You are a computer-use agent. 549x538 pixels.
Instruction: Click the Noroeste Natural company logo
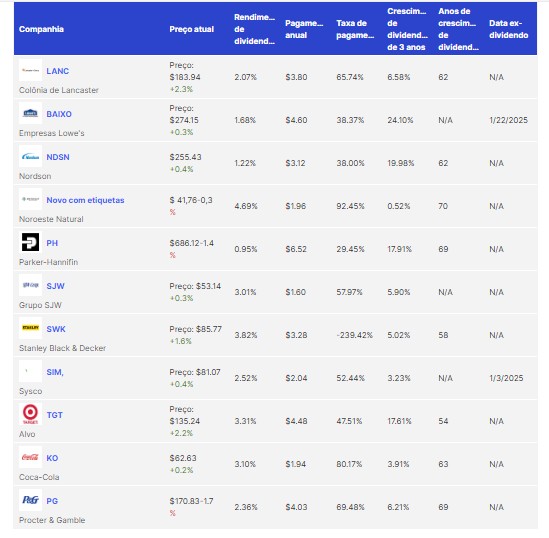point(30,200)
